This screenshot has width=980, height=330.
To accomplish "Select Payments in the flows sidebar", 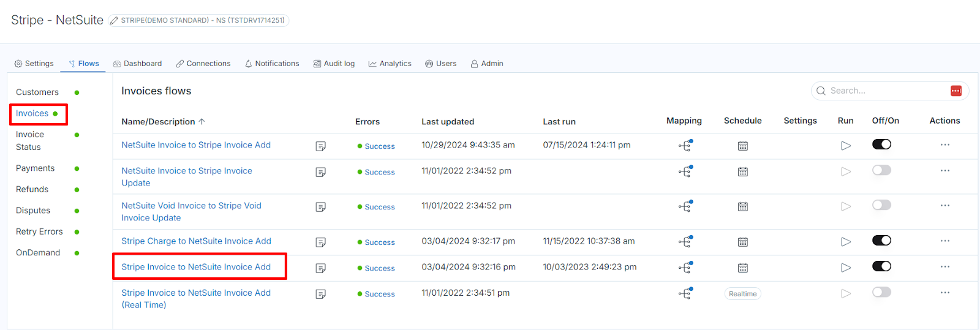I will point(35,168).
